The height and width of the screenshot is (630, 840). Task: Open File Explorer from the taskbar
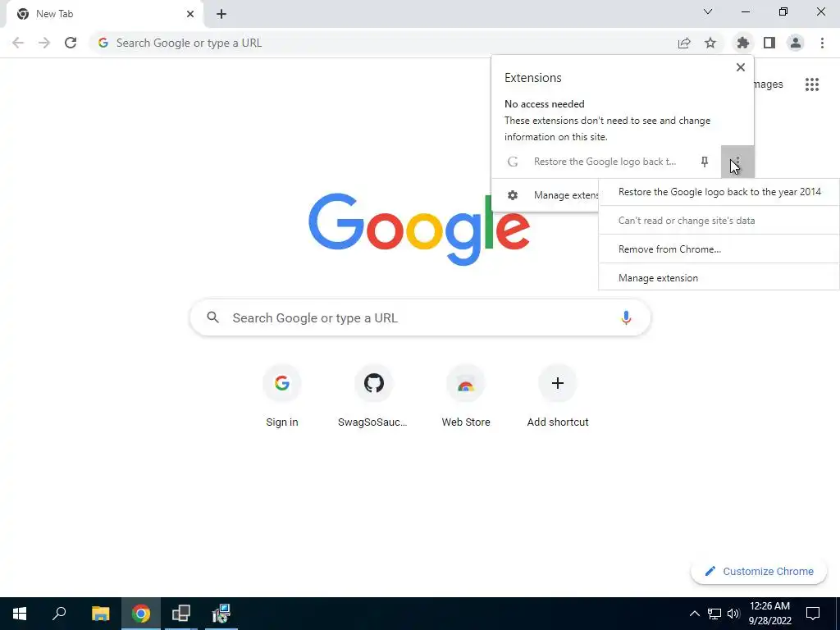click(x=100, y=614)
